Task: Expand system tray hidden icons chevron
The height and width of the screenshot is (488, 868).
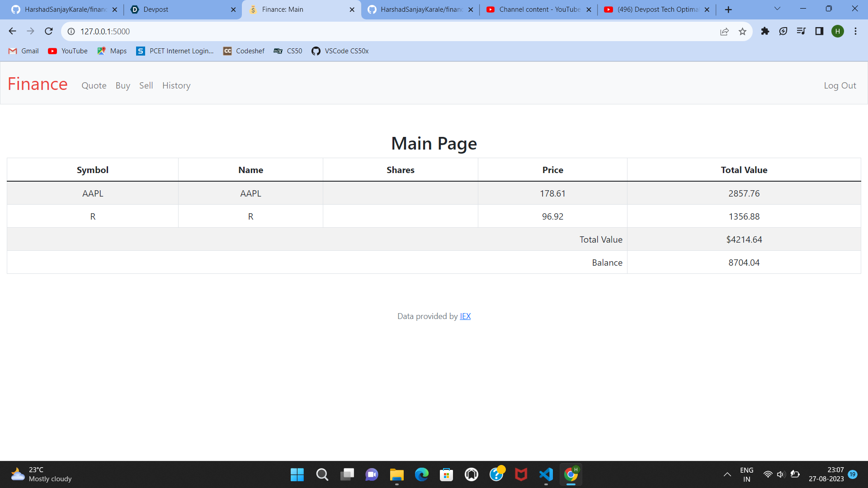Action: pos(727,474)
